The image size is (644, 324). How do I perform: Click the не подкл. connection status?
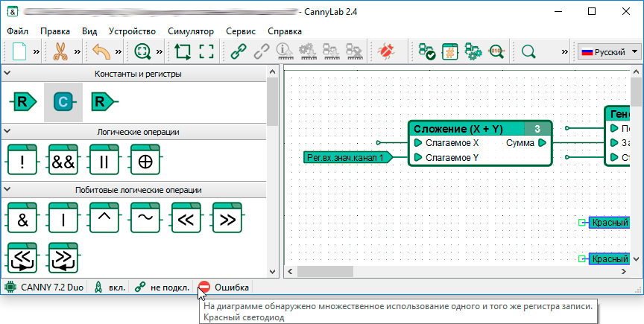[x=162, y=288]
